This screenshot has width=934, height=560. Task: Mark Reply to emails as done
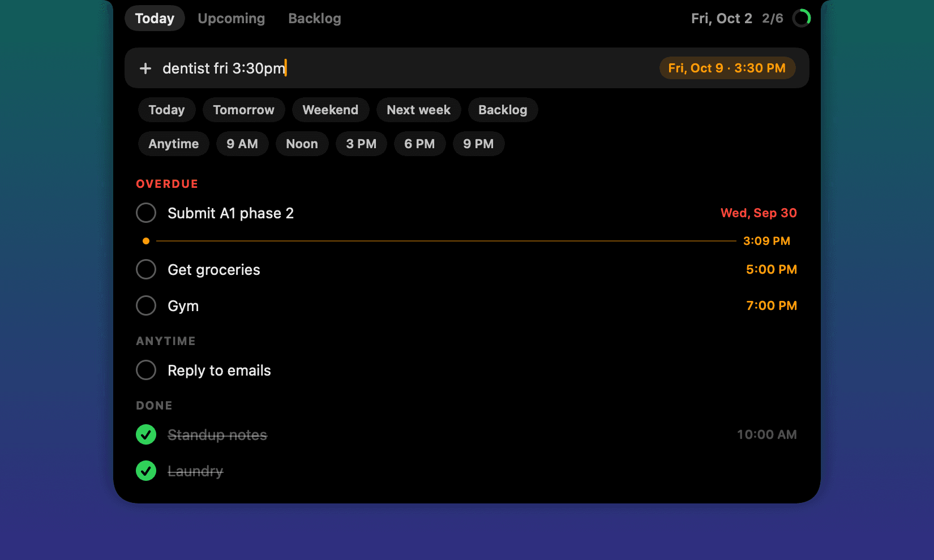pos(146,370)
